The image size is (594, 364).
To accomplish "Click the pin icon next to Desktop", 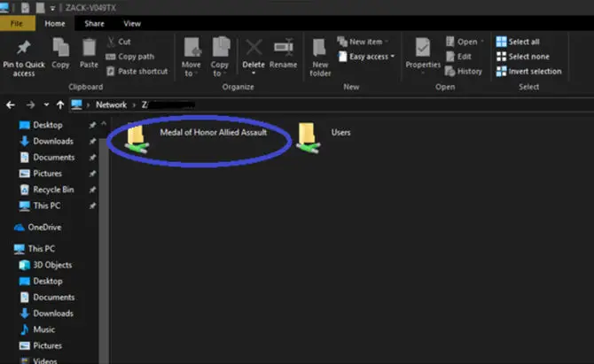I will click(x=92, y=125).
